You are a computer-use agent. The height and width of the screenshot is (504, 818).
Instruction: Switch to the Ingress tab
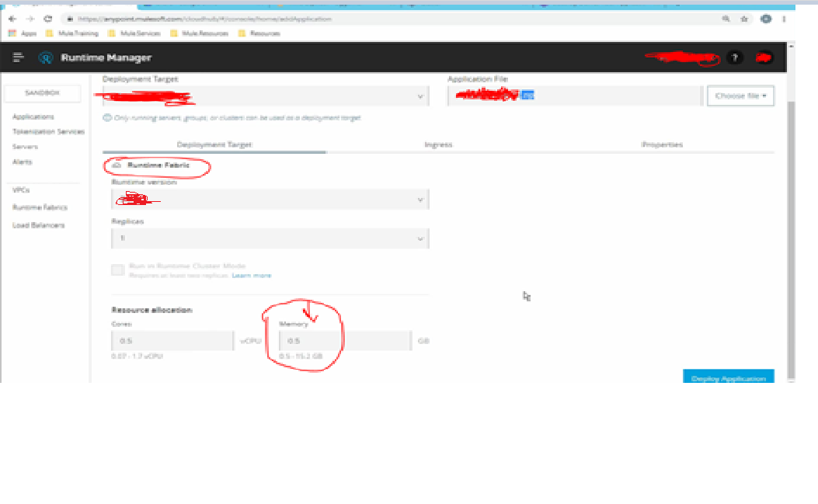coord(438,144)
